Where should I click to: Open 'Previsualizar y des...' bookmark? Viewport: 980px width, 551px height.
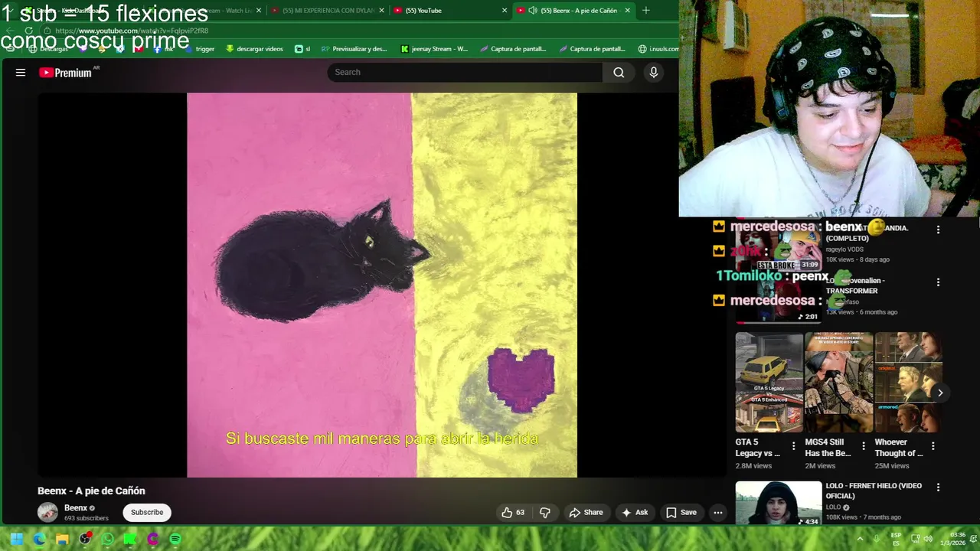point(354,49)
